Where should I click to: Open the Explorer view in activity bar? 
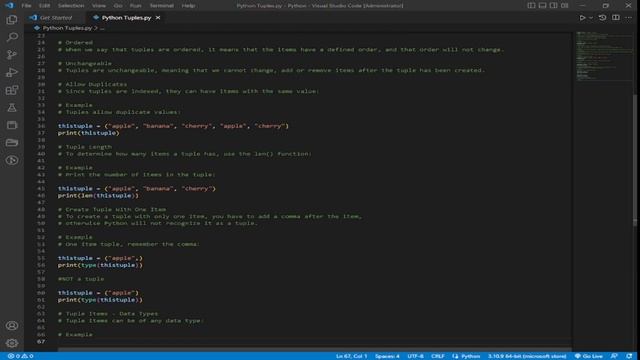click(12, 20)
